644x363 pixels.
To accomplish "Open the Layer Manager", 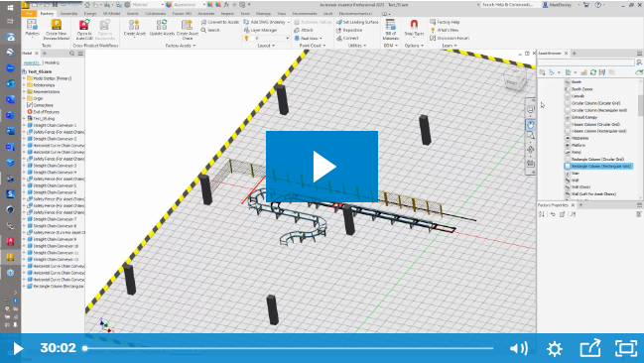I will tap(260, 30).
